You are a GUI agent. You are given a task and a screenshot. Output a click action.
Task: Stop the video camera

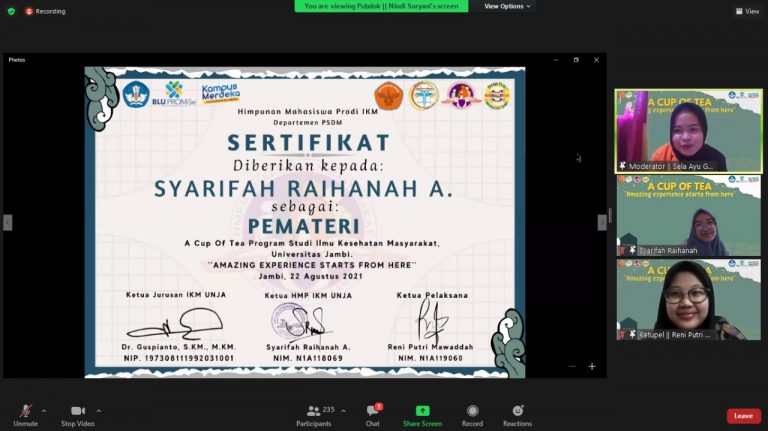(77, 415)
